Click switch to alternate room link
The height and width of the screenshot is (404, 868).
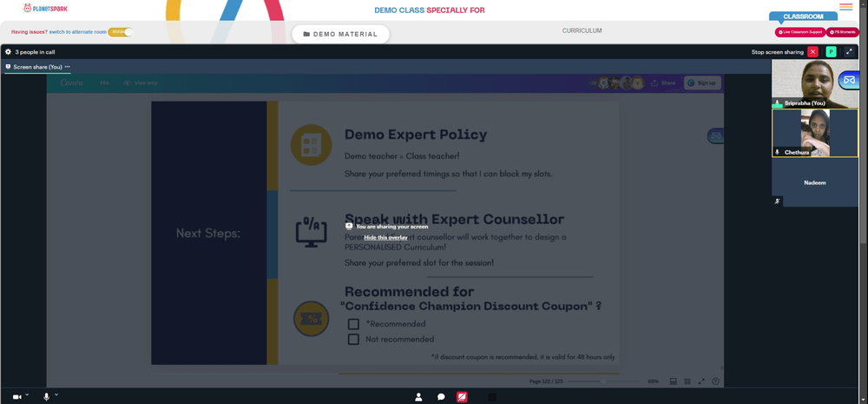coord(77,32)
